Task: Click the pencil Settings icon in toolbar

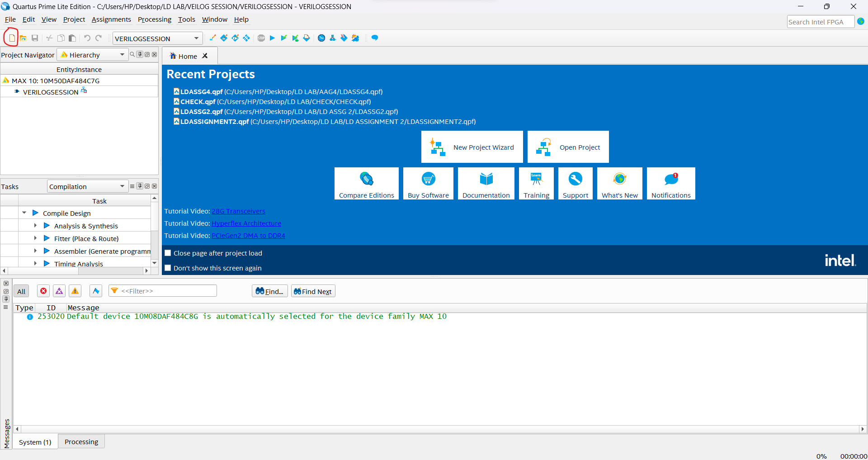Action: click(x=212, y=38)
